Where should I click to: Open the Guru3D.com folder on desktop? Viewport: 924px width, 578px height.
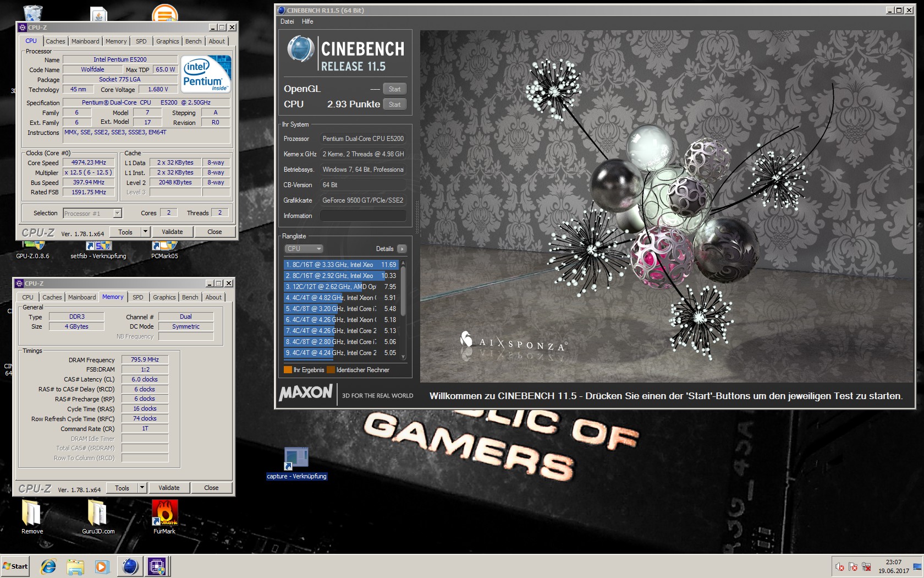click(98, 517)
